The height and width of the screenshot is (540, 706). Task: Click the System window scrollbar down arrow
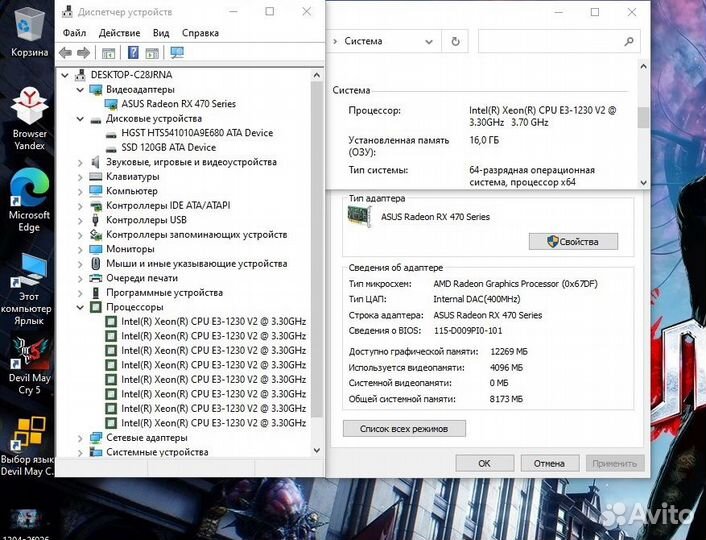643,182
